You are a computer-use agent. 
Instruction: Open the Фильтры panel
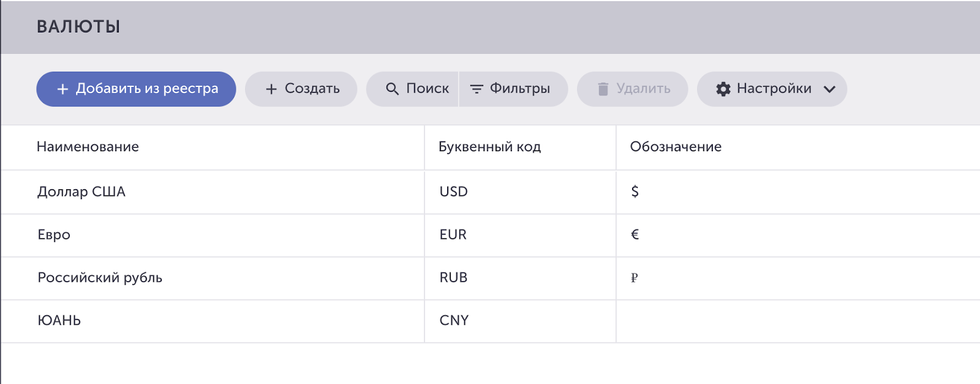513,89
